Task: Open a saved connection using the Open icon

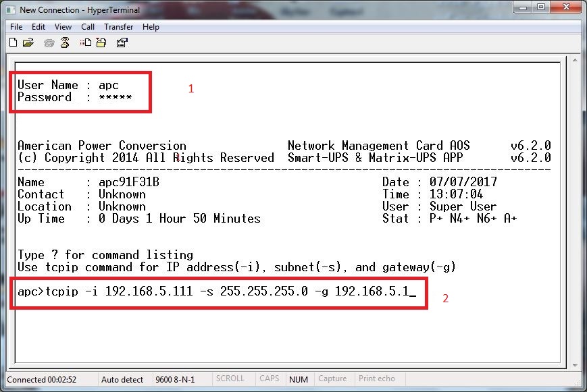Action: pos(30,42)
